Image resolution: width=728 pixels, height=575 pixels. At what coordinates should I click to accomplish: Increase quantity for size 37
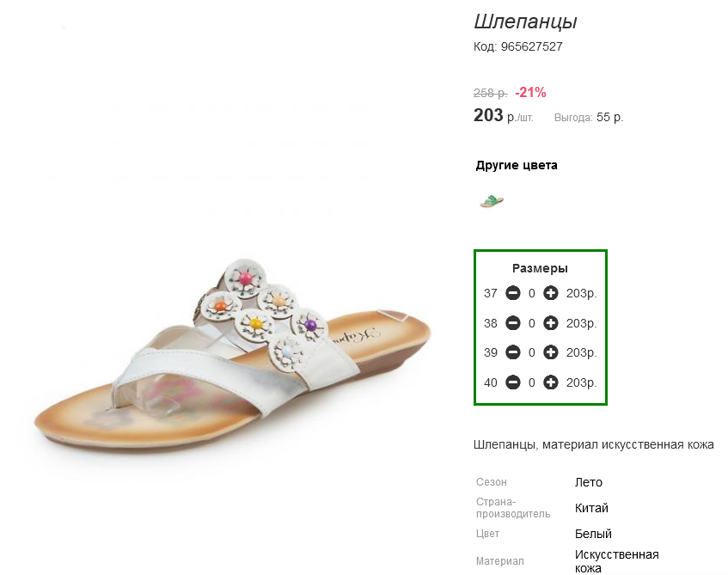coord(551,293)
